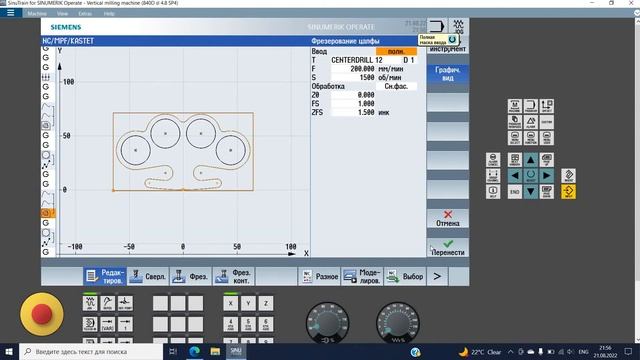The width and height of the screenshot is (640, 360).
Task: Click the REF POINT key
Action: (x=125, y=303)
